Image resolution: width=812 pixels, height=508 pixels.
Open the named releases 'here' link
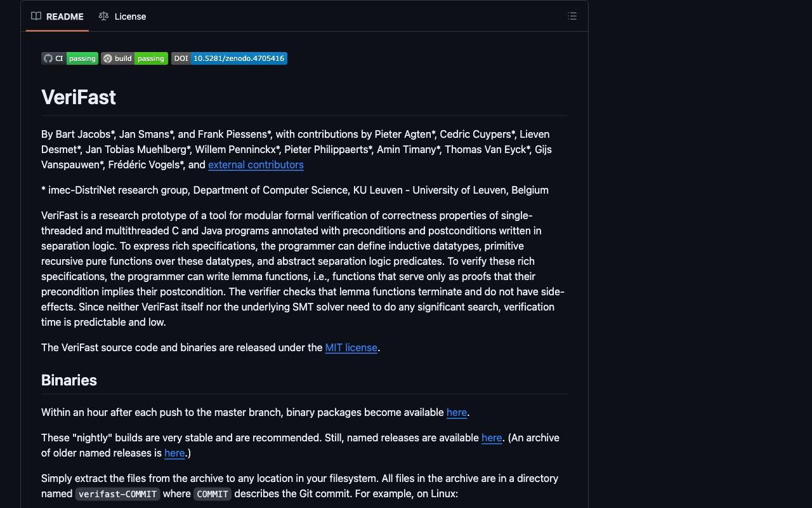(x=492, y=438)
